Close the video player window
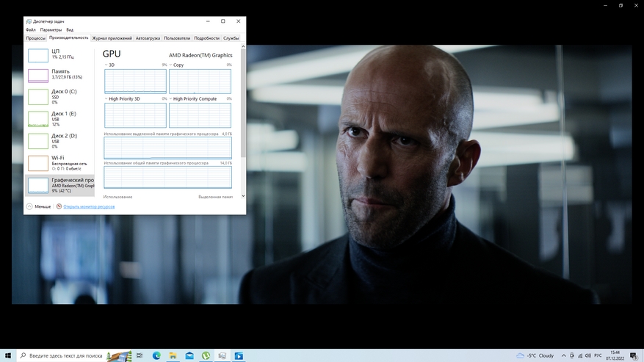Image resolution: width=644 pixels, height=362 pixels. point(636,5)
